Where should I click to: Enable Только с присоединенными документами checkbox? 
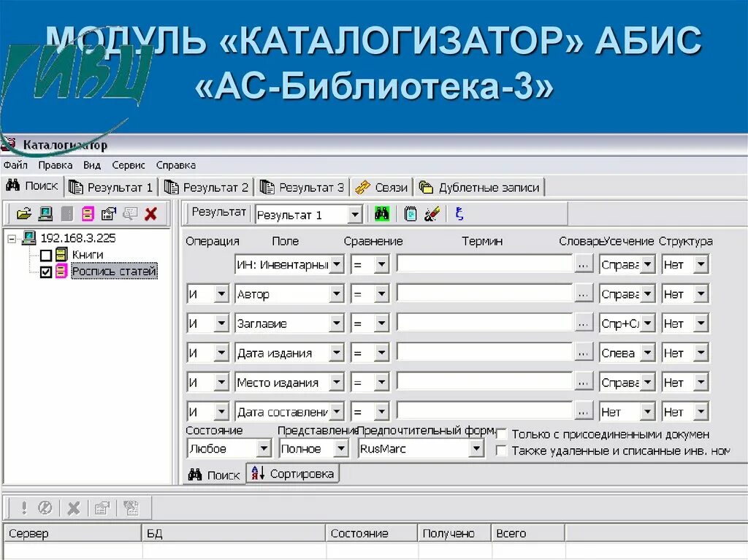[x=501, y=434]
